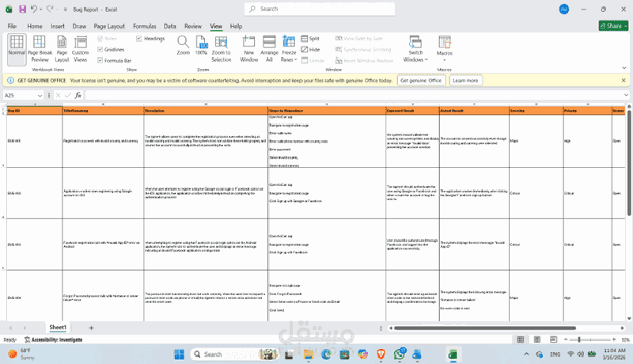Image resolution: width=633 pixels, height=364 pixels.
Task: Switch to the Formulas tab
Action: 145,26
